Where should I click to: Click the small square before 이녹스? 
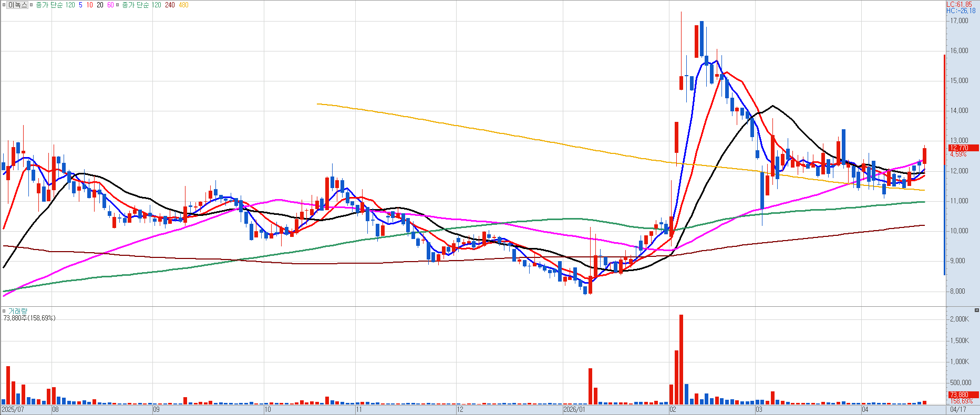4,5
